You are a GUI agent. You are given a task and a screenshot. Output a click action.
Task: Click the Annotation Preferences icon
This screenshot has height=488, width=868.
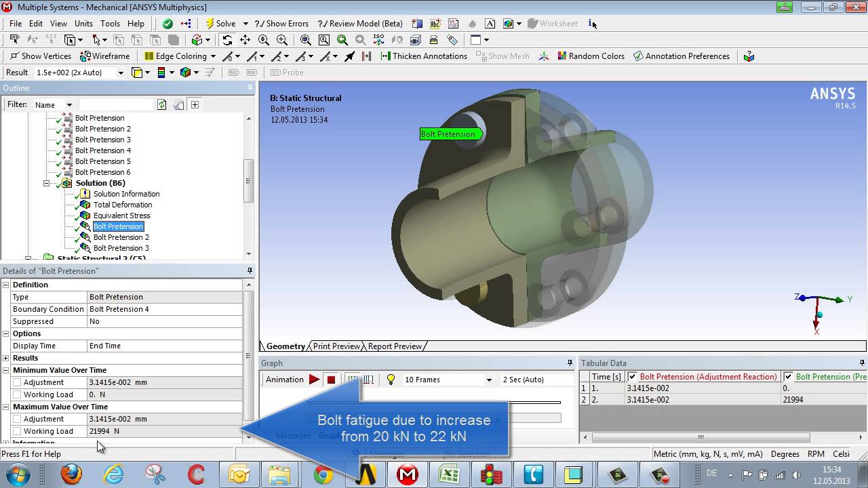[x=682, y=56]
